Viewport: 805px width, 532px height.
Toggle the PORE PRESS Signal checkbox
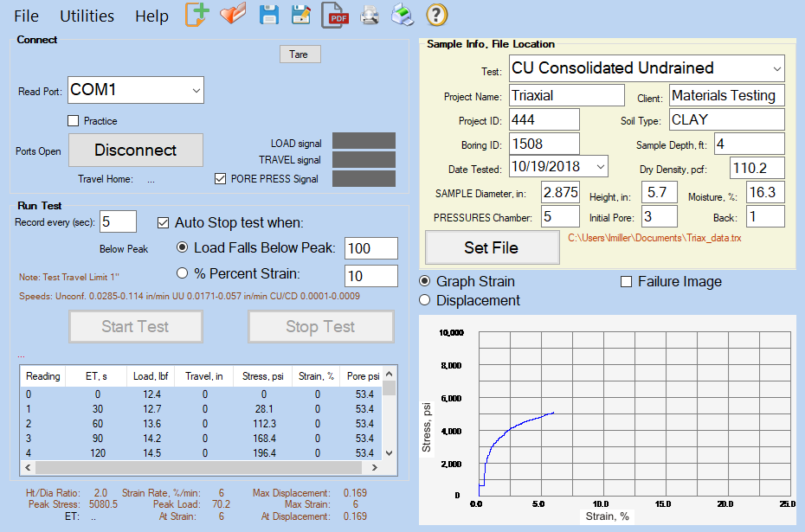(x=220, y=178)
